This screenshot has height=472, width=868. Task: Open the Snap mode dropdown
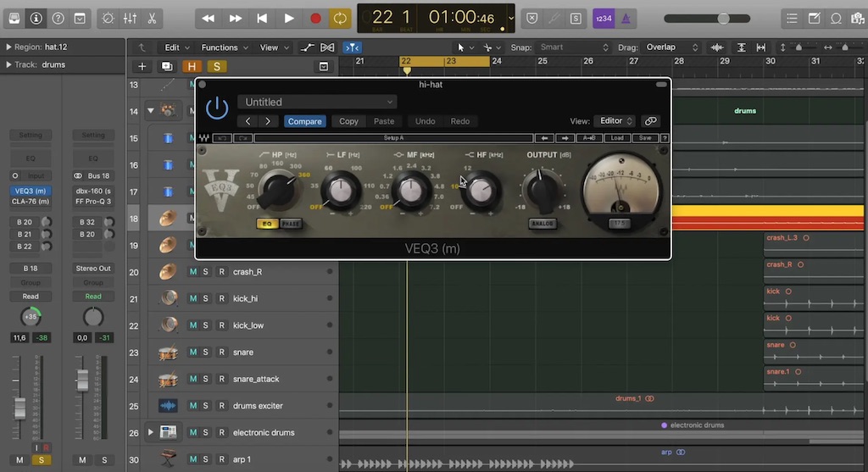[573, 47]
